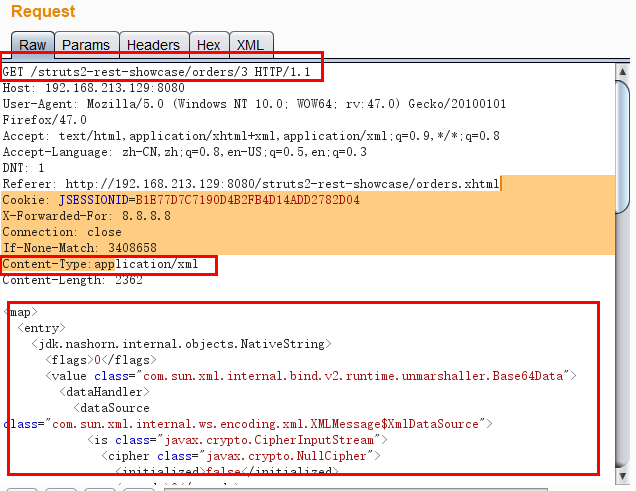The image size is (636, 491).
Task: Click the If-None-Match: 3408658 header
Action: [80, 248]
